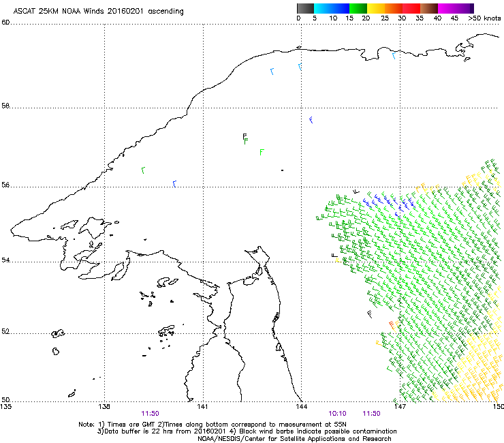This screenshot has height=443, width=504.
Task: Click the '11:50' time label between longitudes 138 and 141
Action: point(150,414)
